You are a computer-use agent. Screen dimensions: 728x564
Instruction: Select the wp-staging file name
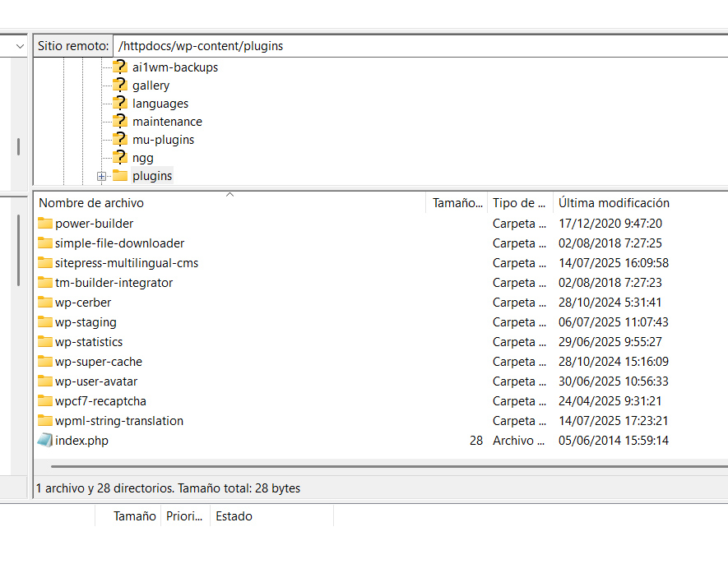[86, 321]
